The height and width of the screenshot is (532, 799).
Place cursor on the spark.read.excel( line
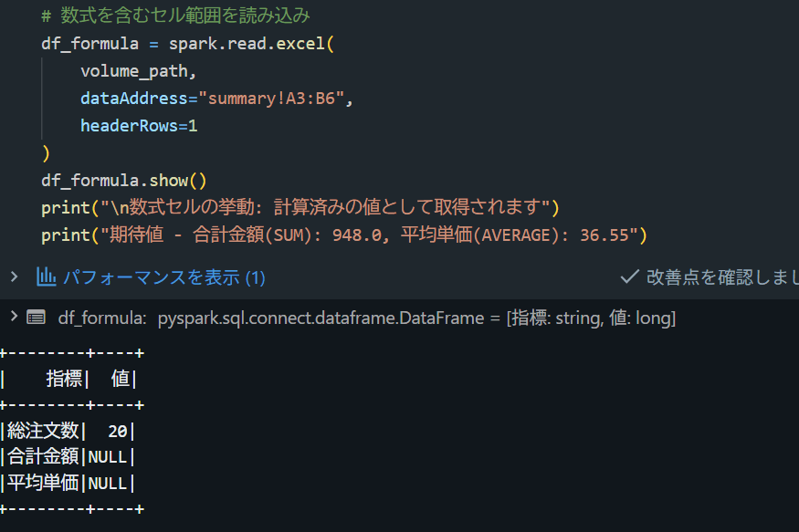click(x=187, y=44)
